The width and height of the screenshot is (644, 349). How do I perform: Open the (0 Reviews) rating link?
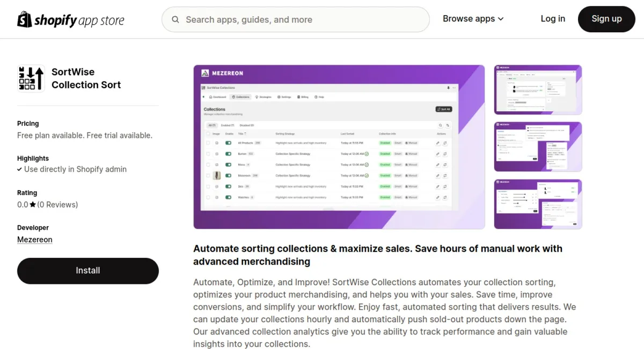[57, 205]
